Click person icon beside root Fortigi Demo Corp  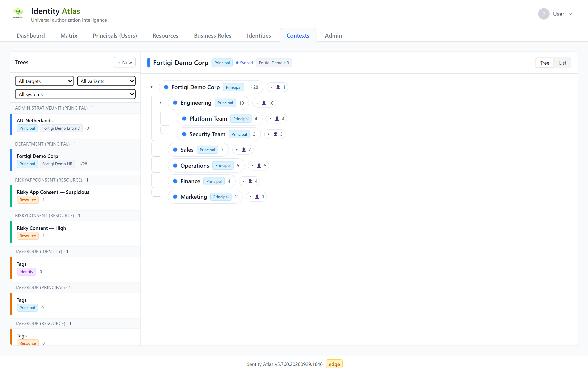(278, 87)
